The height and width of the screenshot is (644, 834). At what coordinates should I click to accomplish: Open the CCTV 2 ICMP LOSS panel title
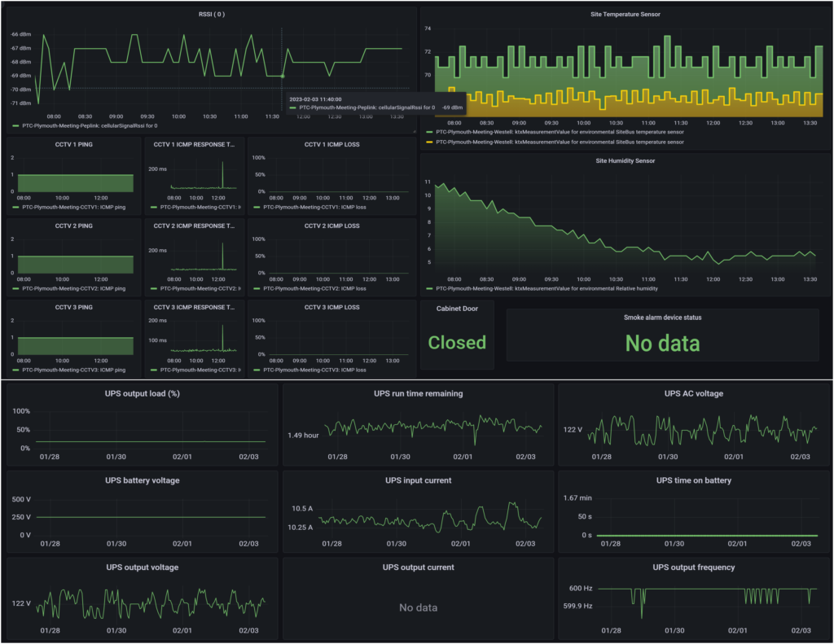coord(331,226)
